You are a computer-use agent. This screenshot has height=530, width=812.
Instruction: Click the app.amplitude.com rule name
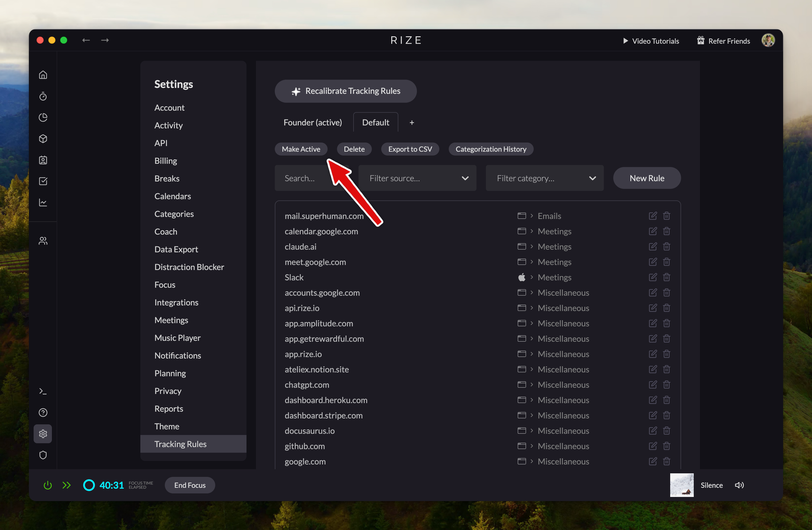click(x=319, y=323)
